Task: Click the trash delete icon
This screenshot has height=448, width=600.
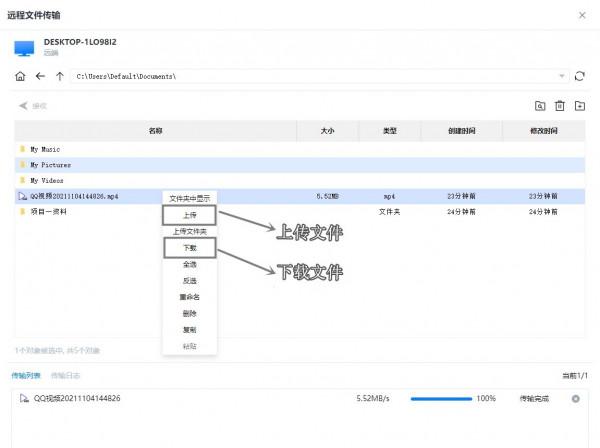Action: tap(560, 105)
